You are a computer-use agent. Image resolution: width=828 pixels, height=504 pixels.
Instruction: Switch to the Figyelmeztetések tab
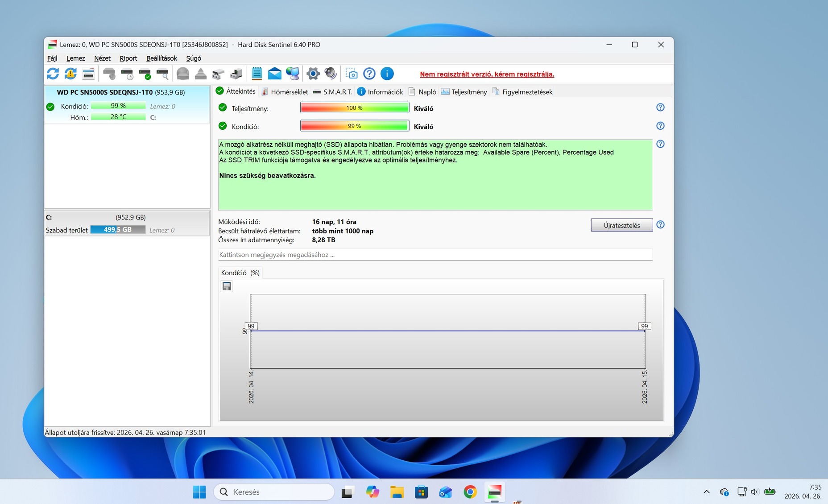(522, 92)
